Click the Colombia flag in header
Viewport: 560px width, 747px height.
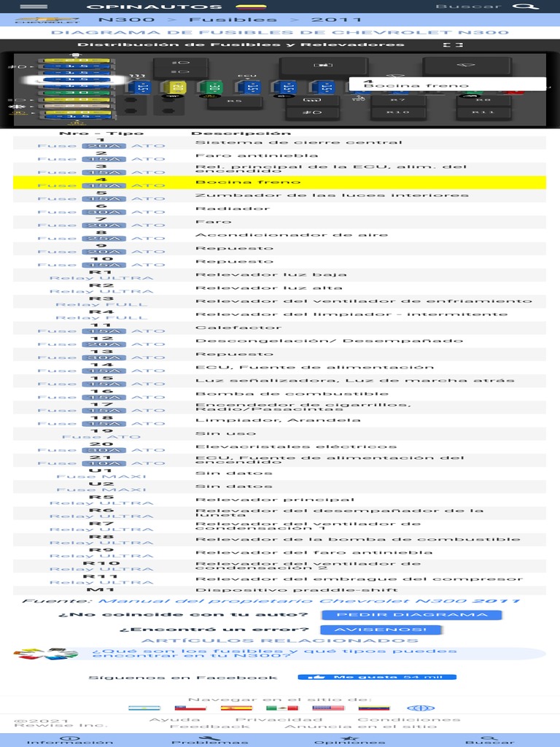tap(251, 7)
